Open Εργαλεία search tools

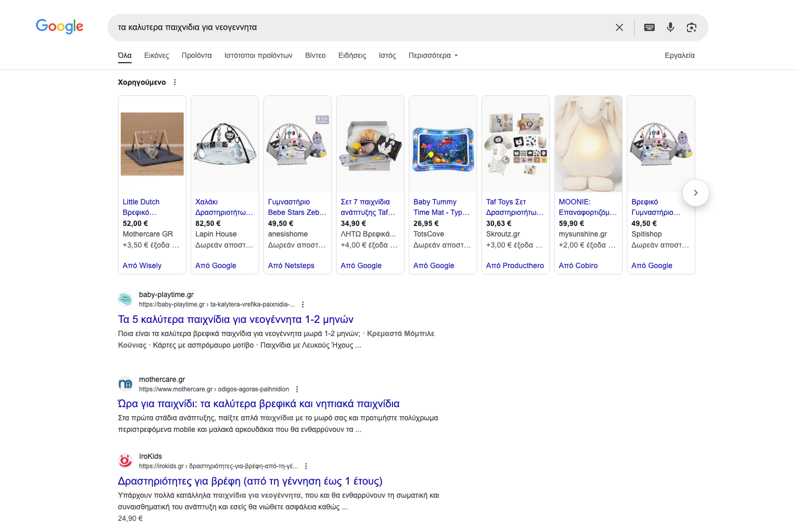[x=679, y=55]
